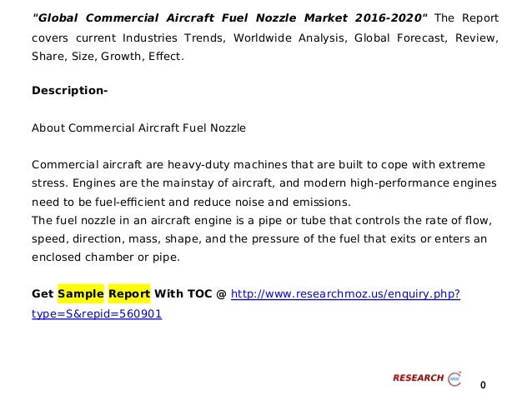Click the text enclosed chamber or pipe

[x=105, y=257]
